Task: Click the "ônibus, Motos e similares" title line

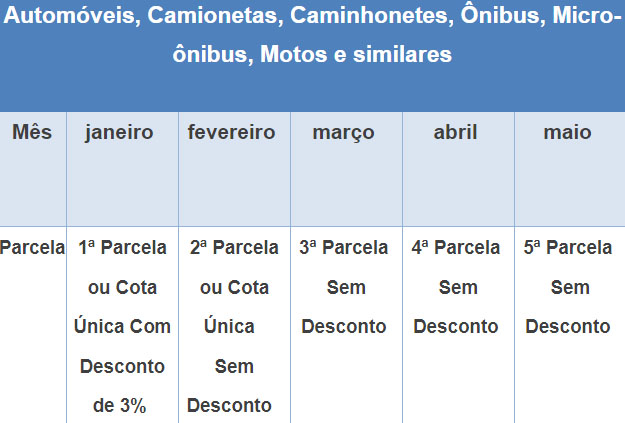Action: click(312, 54)
